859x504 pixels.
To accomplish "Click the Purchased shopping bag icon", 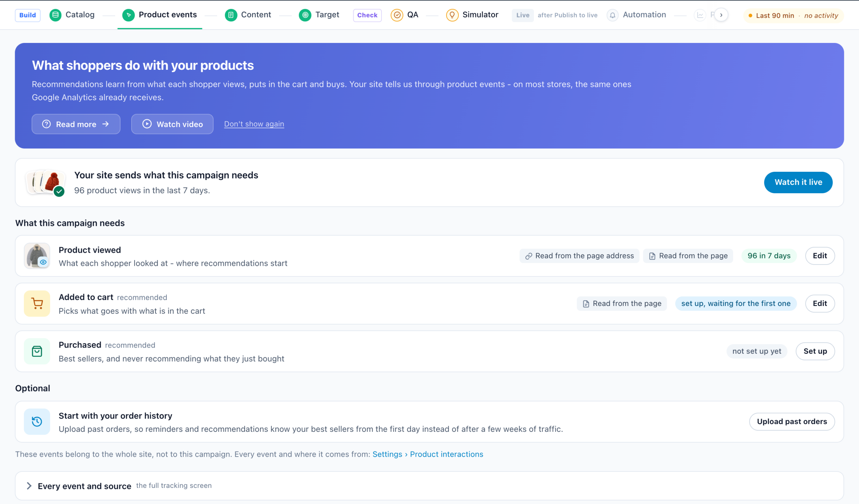I will [x=37, y=351].
